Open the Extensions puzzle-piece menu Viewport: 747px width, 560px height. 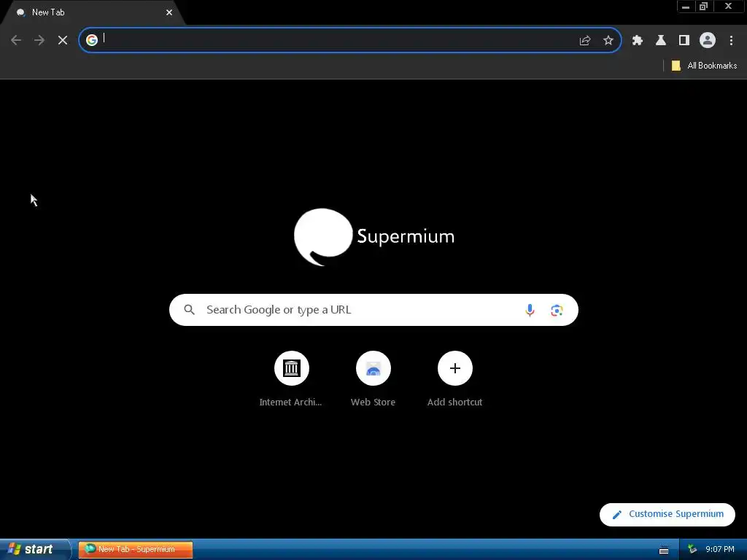638,41
